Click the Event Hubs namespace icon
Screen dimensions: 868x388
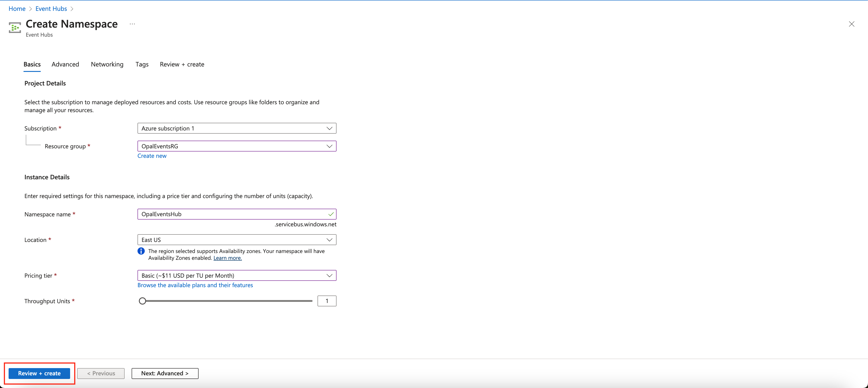point(15,28)
